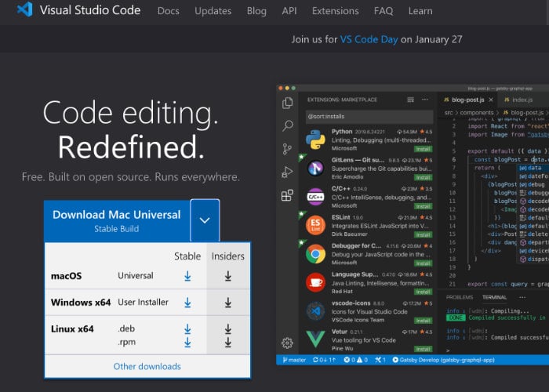
Task: Go to the Blog page
Action: click(256, 11)
